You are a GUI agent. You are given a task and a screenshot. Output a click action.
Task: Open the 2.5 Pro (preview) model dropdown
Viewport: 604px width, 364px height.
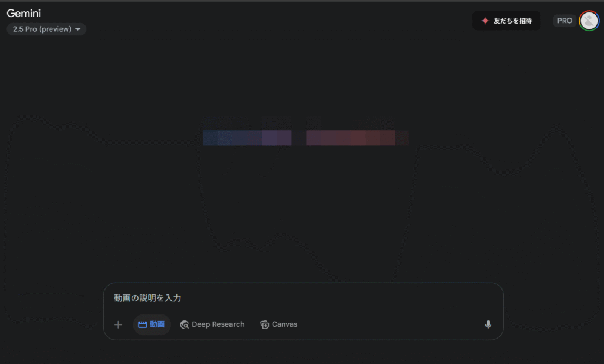pyautogui.click(x=46, y=29)
